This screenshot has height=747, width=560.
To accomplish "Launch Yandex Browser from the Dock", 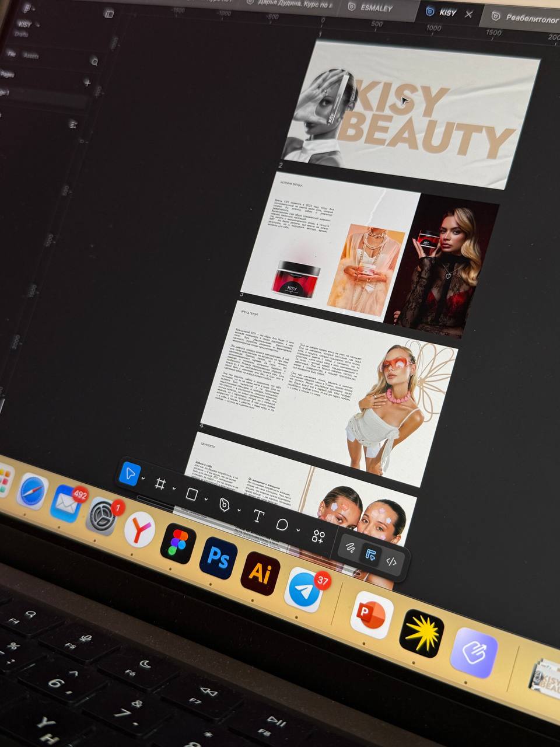I will [139, 529].
